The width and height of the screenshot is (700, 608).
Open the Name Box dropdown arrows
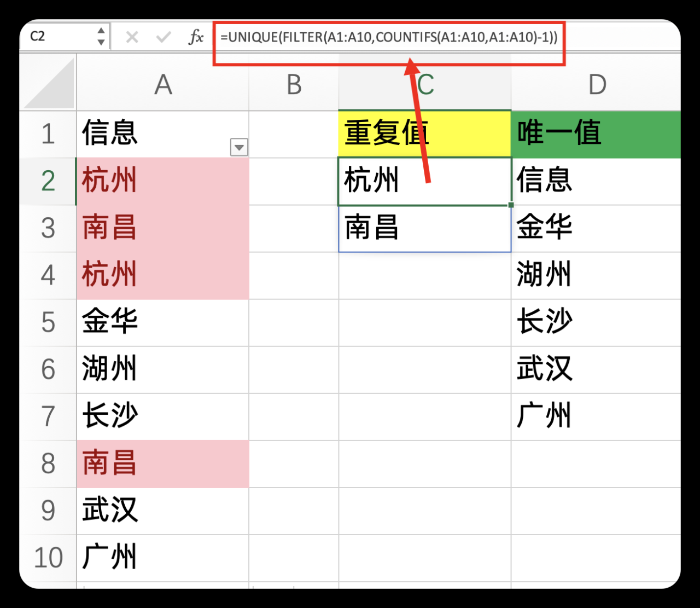[101, 37]
